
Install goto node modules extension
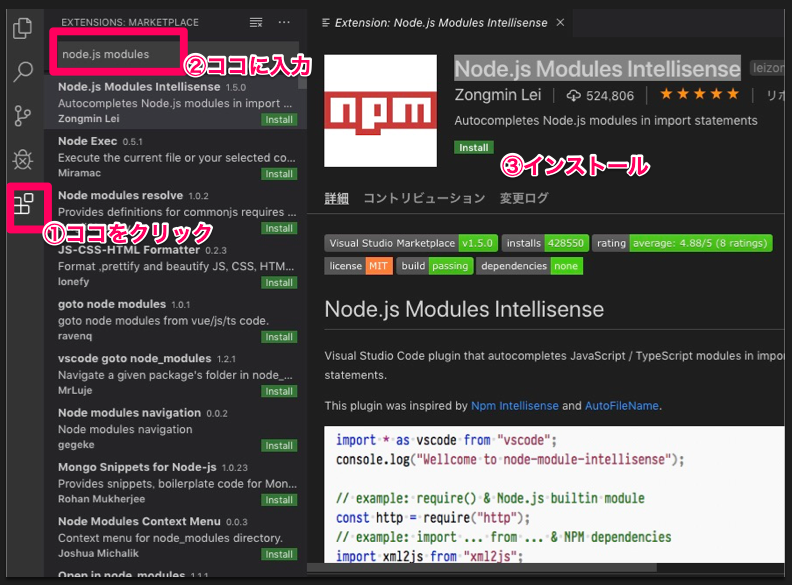pos(279,337)
